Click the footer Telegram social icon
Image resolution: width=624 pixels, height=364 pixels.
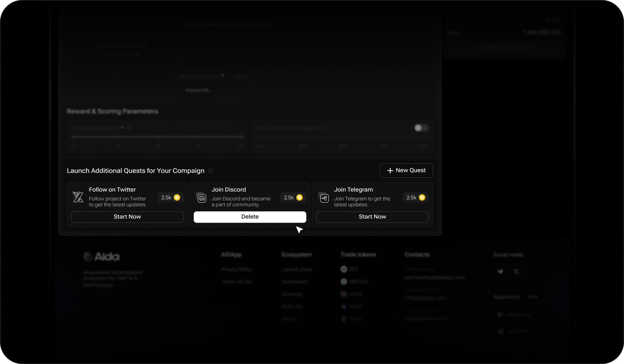(x=500, y=272)
